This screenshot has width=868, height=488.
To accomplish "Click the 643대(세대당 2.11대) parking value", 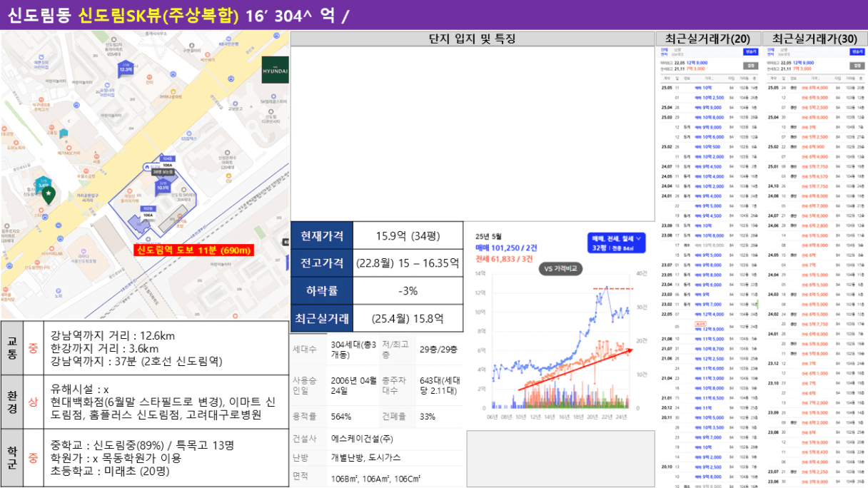I will (439, 386).
